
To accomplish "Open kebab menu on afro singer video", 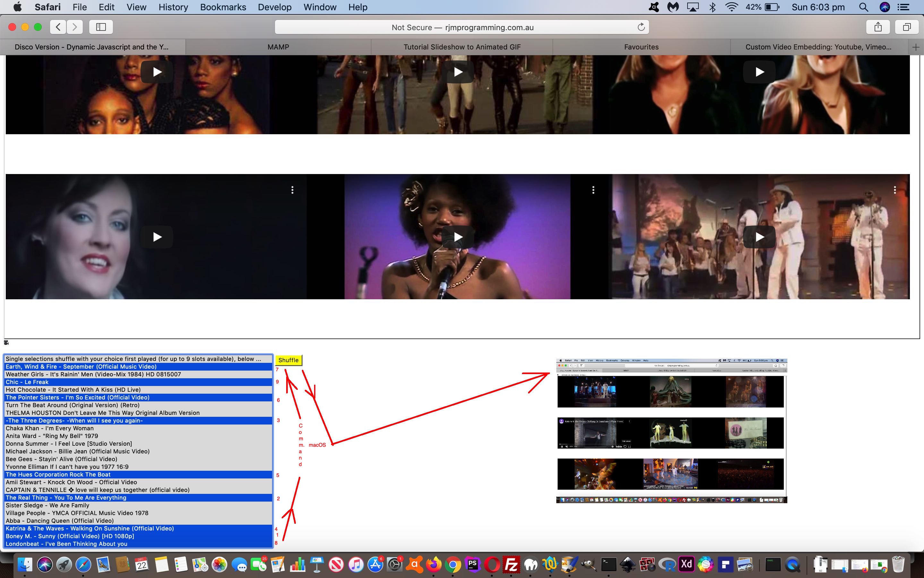I will click(593, 190).
